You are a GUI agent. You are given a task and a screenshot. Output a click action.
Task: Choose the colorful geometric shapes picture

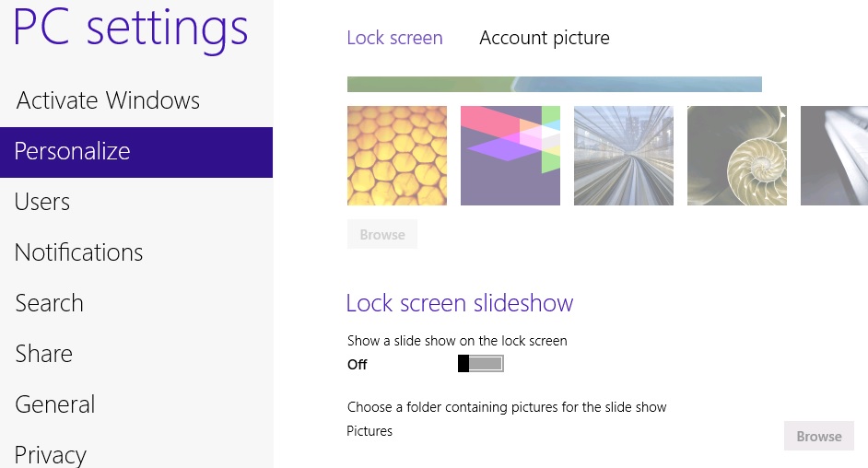[510, 156]
